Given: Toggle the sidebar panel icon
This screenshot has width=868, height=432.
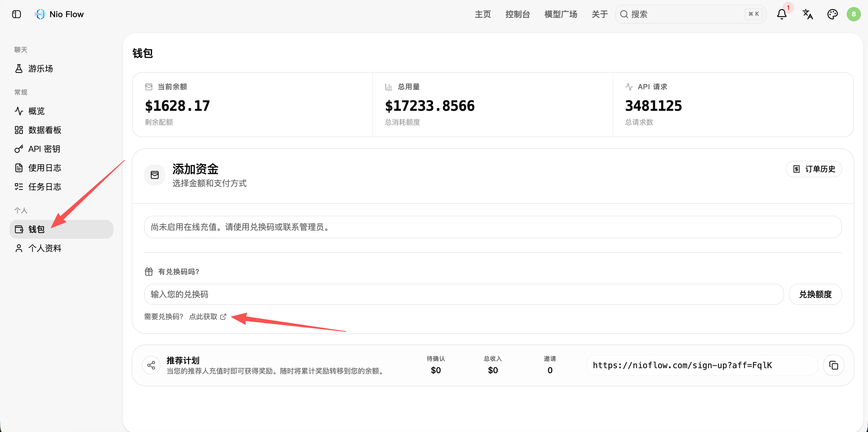Looking at the screenshot, I should tap(17, 14).
